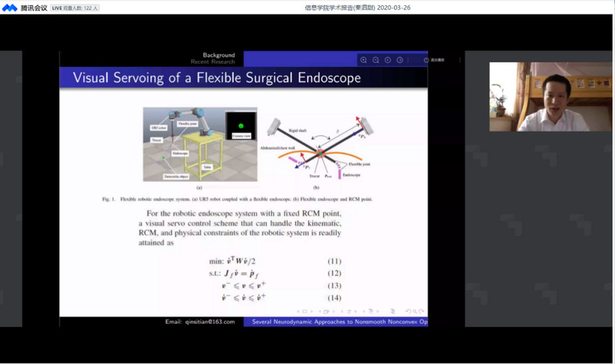
Task: Click the Background section link in slide header
Action: pos(219,55)
